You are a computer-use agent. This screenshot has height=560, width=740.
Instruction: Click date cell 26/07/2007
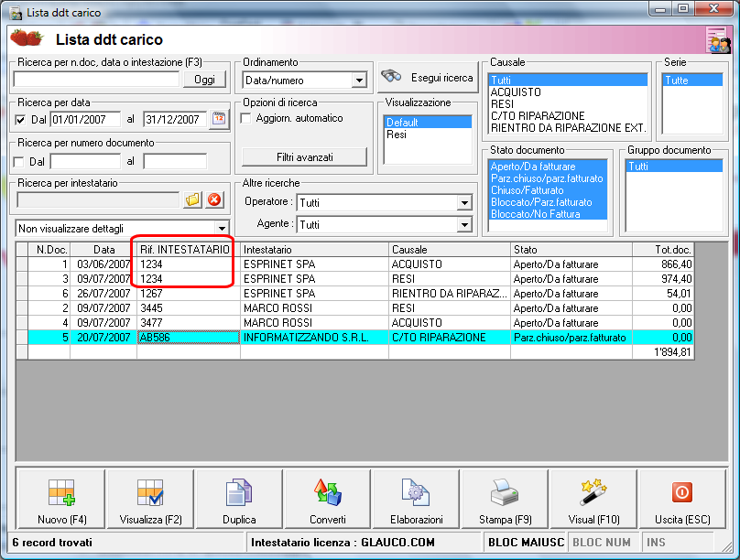tap(103, 293)
